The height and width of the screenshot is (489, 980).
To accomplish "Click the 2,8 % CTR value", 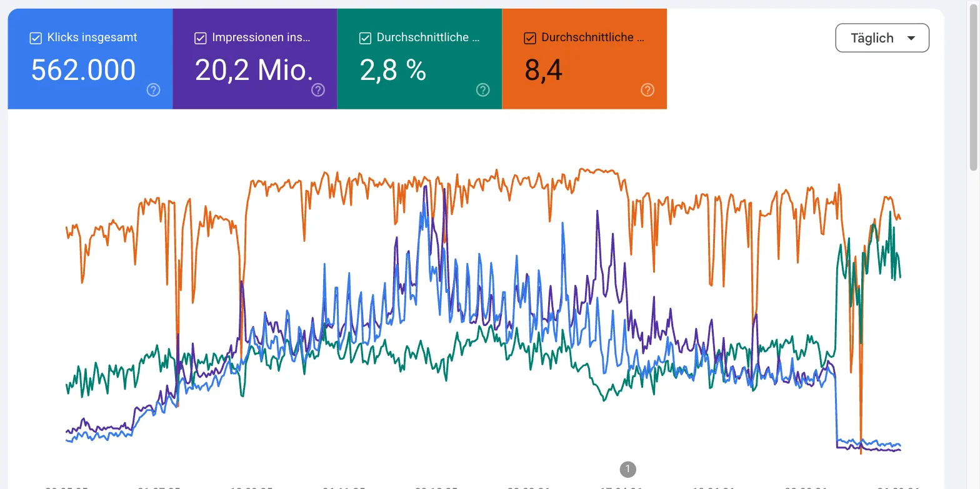I will (x=393, y=70).
